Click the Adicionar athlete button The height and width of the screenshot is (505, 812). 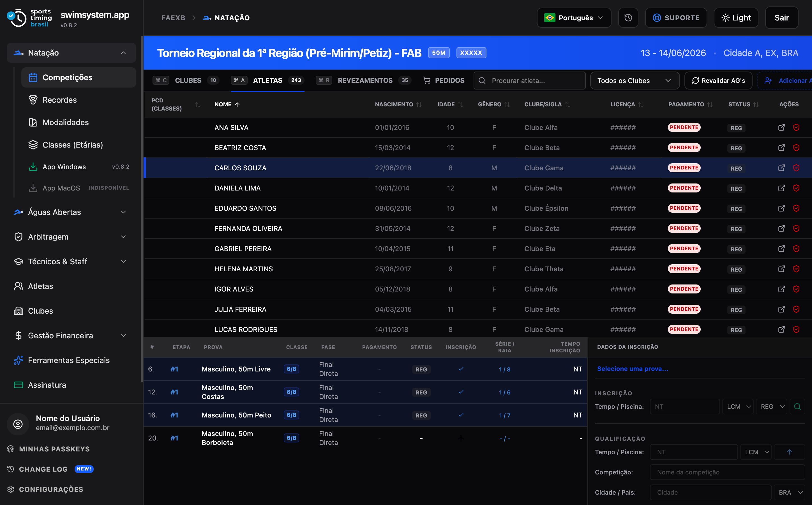click(x=784, y=81)
